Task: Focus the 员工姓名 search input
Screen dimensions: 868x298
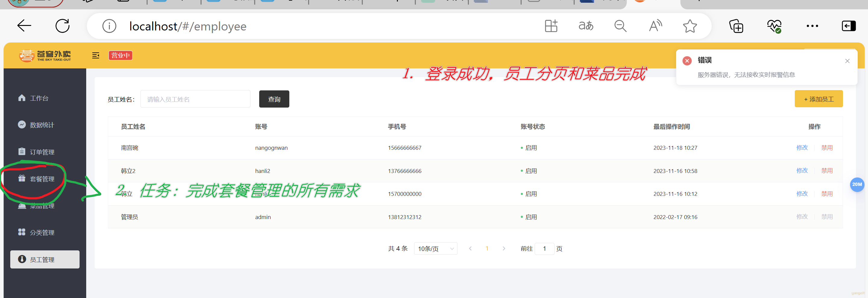Action: 195,99
